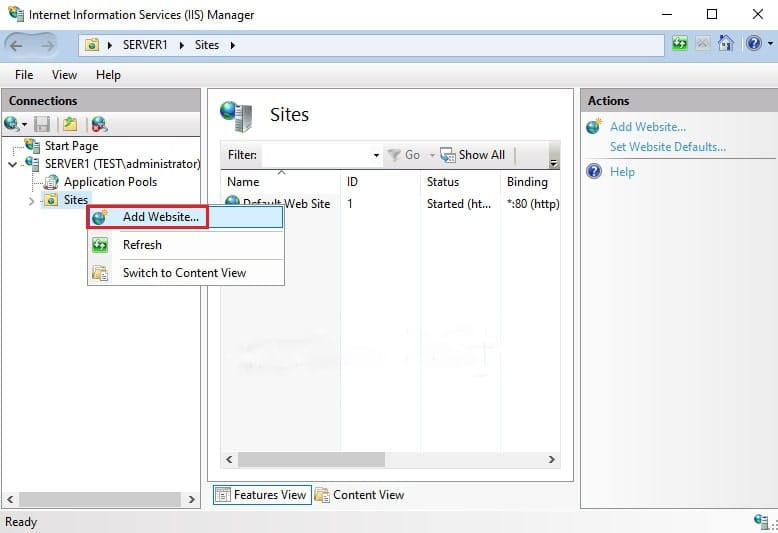Click the green Refresh page icon in address bar
Viewport: 778px width, 533px height.
pyautogui.click(x=679, y=44)
